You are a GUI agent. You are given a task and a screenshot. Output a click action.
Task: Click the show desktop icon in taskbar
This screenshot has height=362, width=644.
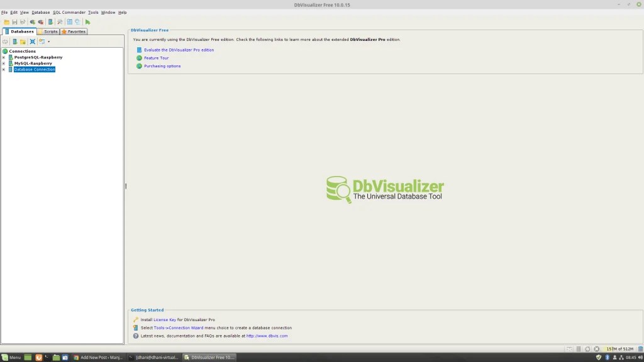point(28,358)
